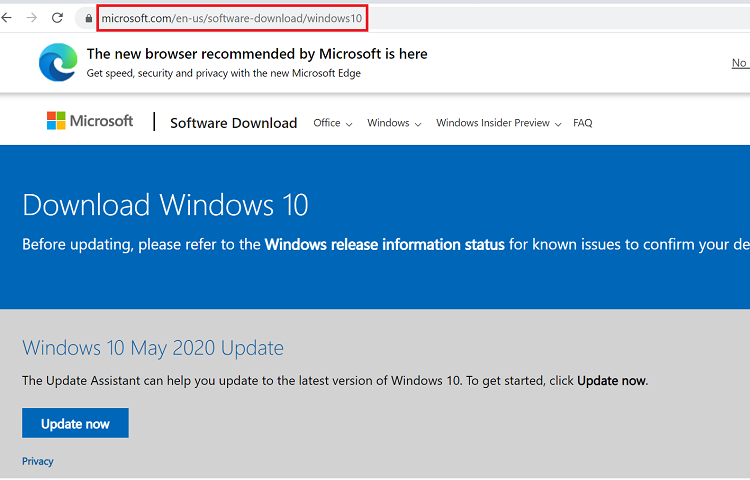
Task: Click the browser forward arrow
Action: pos(32,18)
